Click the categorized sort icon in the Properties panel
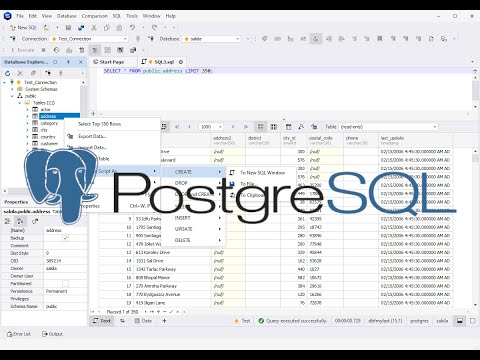The height and width of the screenshot is (360, 480). point(8,221)
